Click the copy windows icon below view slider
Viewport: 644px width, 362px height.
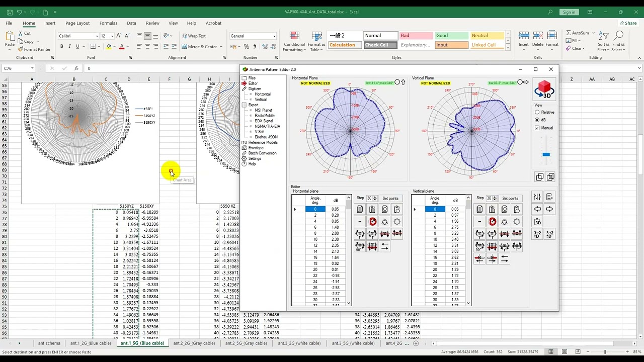pos(539,177)
